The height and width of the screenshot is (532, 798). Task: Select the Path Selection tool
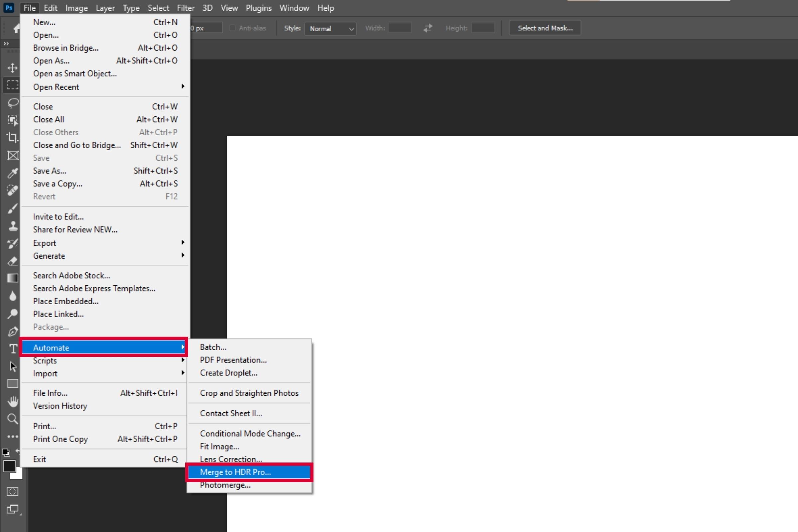click(x=13, y=366)
